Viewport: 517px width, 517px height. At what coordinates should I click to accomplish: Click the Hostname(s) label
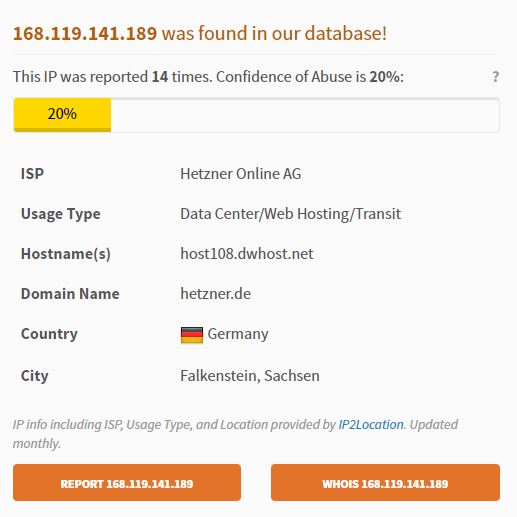66,254
